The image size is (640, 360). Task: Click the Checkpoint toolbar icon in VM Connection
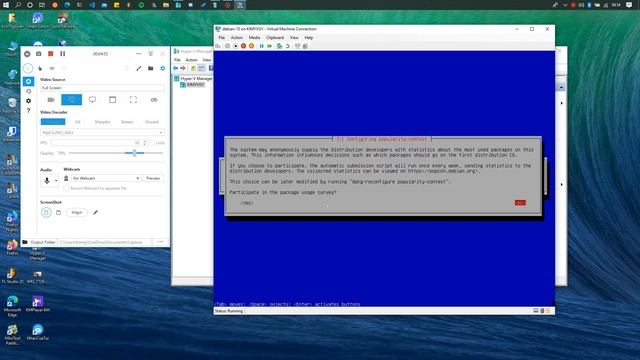point(279,46)
